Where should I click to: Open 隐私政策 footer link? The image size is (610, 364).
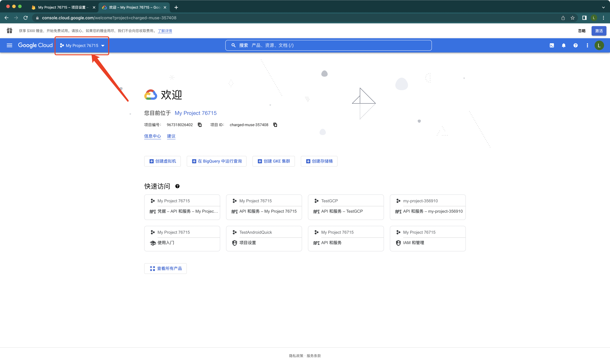pos(296,356)
